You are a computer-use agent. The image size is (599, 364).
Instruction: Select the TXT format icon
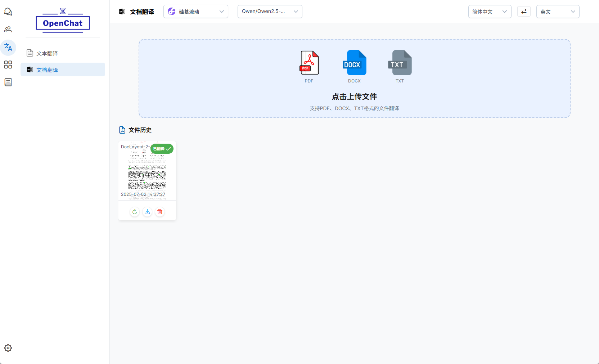(x=400, y=63)
